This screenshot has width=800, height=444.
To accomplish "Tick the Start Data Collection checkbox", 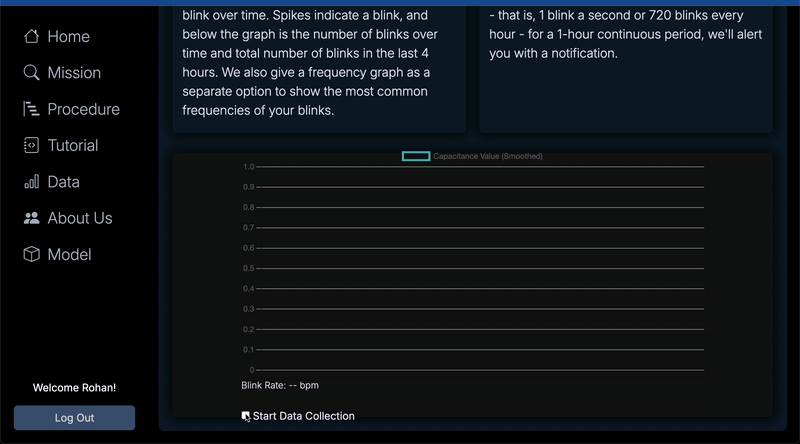I will tap(246, 416).
